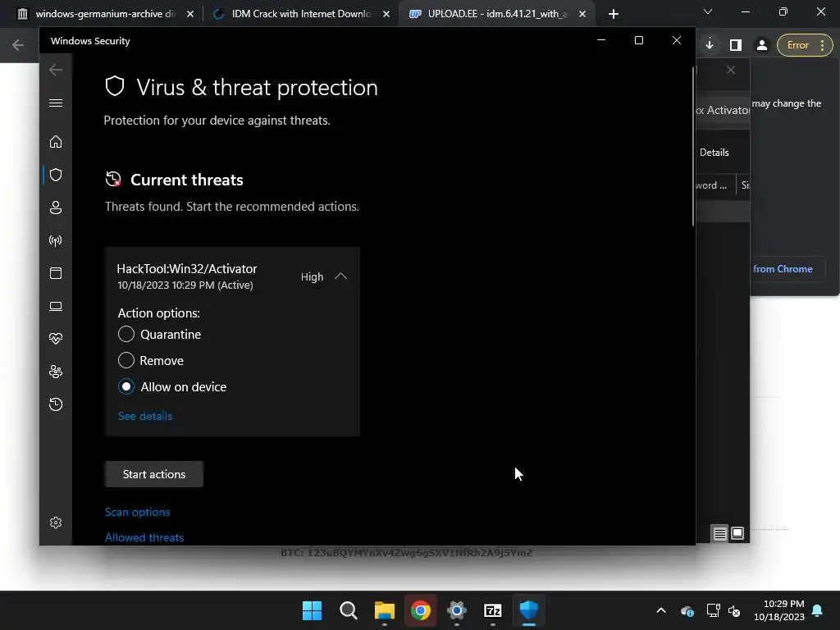
Task: Open Account protection person icon in sidebar
Action: click(56, 208)
